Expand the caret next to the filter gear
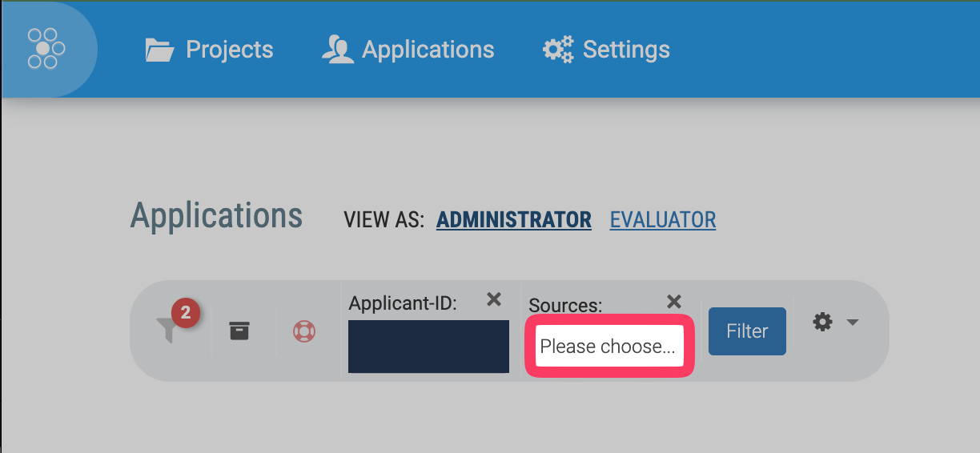Viewport: 980px width, 453px height. tap(853, 323)
